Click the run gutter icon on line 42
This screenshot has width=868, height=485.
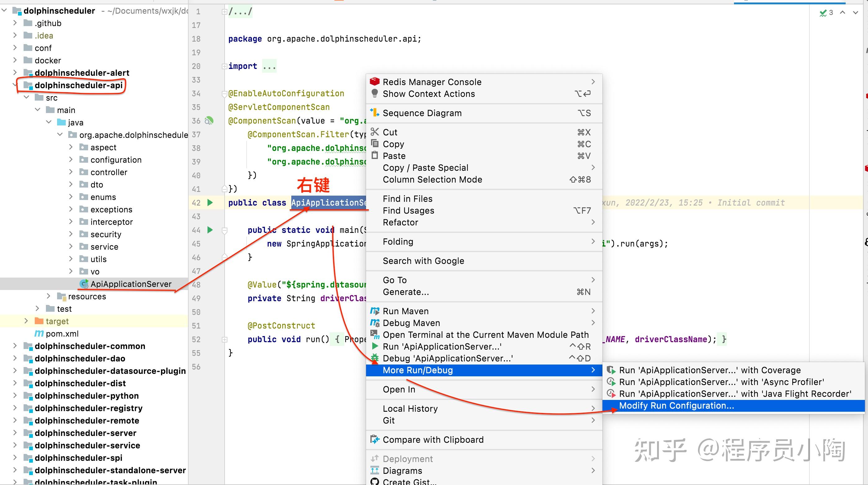pos(210,202)
